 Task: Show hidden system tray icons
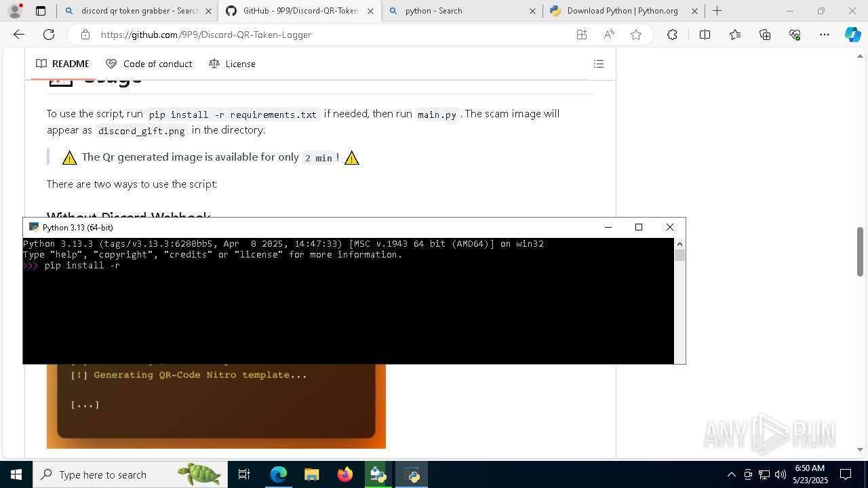pos(731,474)
